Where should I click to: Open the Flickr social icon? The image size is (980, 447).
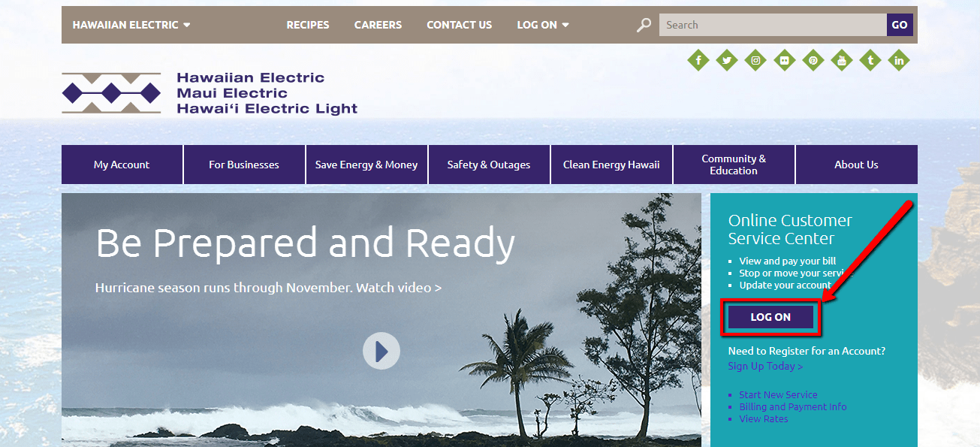click(784, 60)
